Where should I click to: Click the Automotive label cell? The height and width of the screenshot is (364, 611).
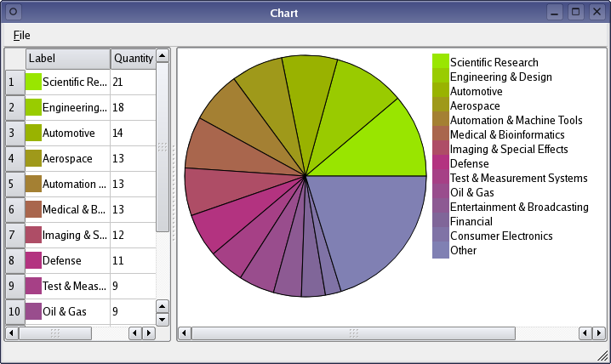click(75, 133)
